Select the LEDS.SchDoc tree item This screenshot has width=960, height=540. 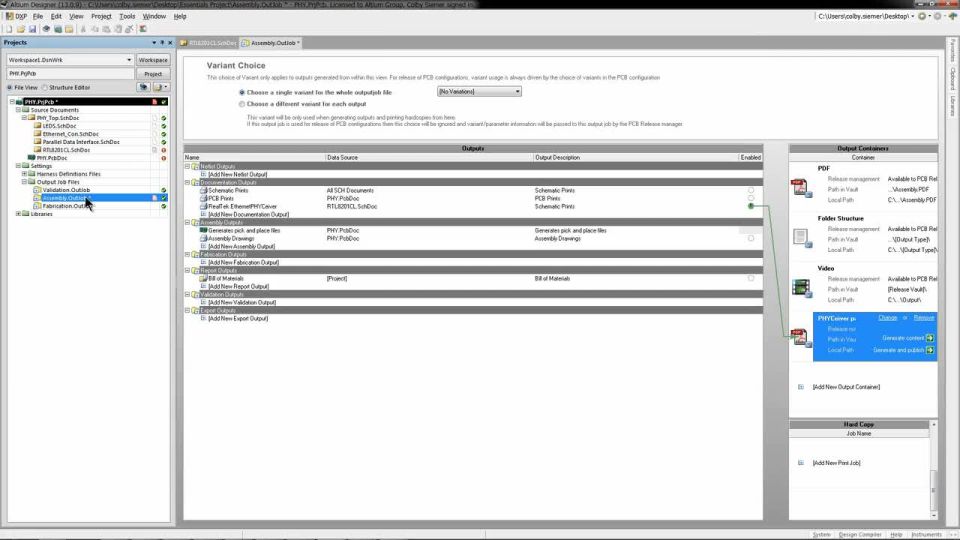(59, 126)
